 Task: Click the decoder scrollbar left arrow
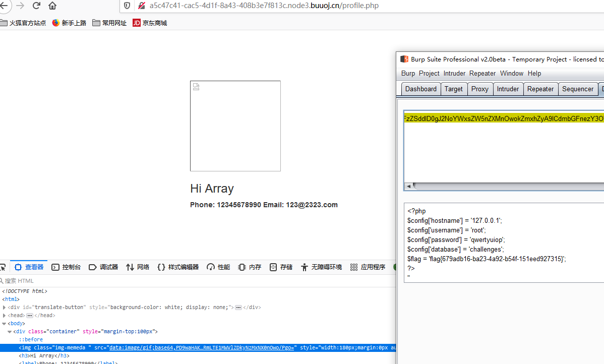[x=408, y=187]
